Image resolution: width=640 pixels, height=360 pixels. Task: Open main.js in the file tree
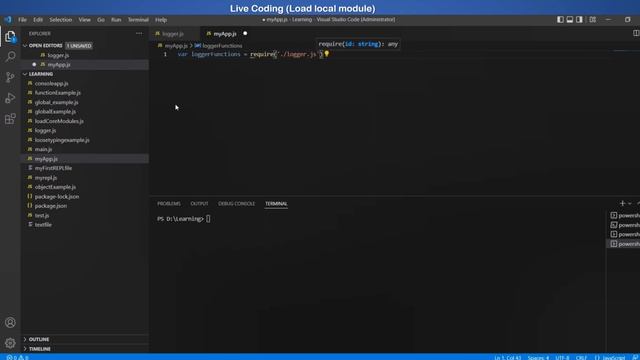click(x=43, y=149)
